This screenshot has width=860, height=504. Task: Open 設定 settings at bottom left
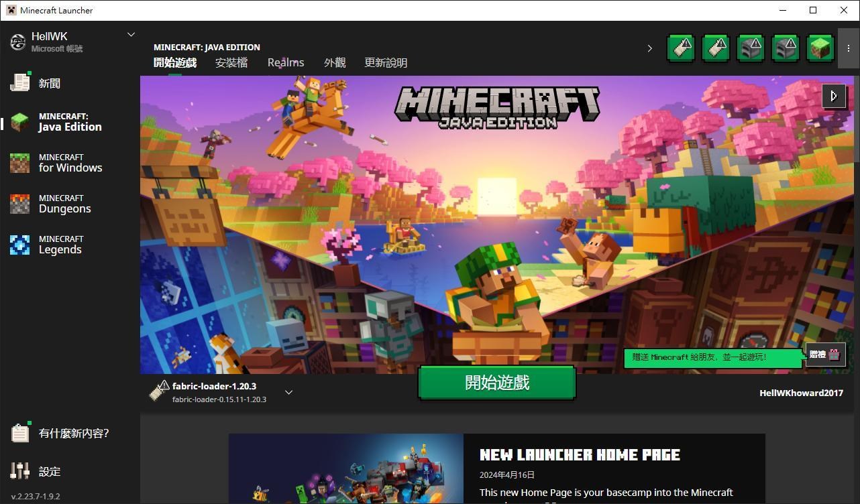pyautogui.click(x=49, y=471)
